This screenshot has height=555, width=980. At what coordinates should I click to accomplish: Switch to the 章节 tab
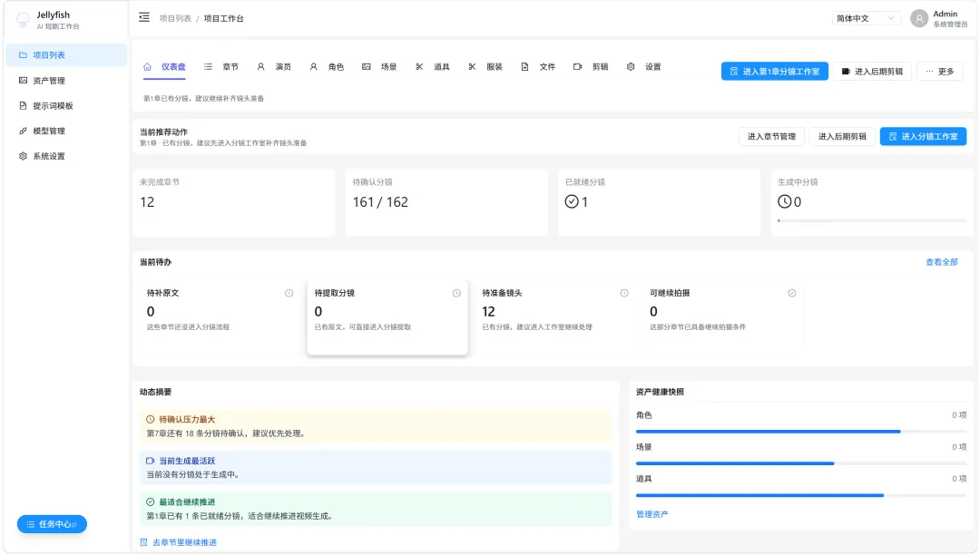coord(221,67)
